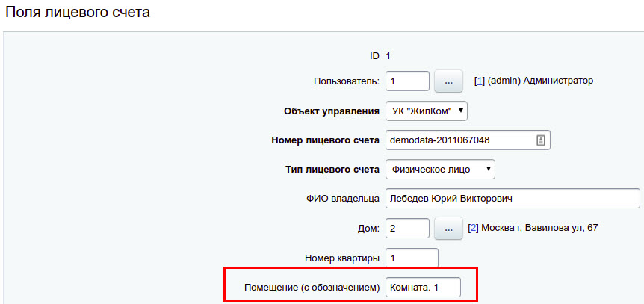Follow the [2] link before Москва г, Вавилова ул
The image size is (644, 304).
pos(473,228)
